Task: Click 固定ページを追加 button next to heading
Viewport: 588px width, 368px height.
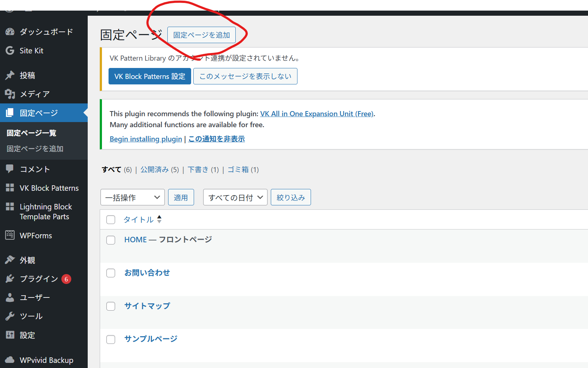Action: [201, 35]
